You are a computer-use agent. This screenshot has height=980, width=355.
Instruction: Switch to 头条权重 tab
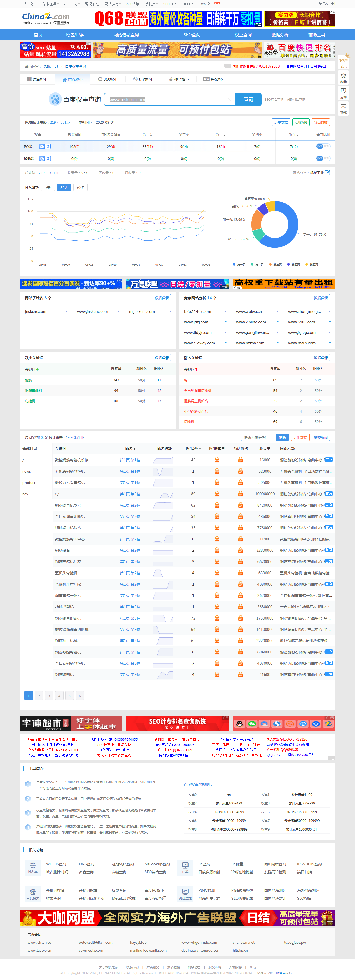point(215,80)
